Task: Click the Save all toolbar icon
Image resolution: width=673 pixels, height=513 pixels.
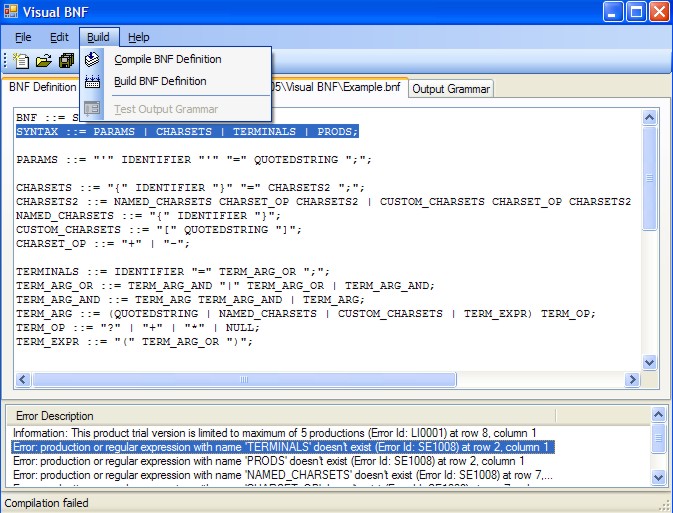Action: pyautogui.click(x=66, y=61)
